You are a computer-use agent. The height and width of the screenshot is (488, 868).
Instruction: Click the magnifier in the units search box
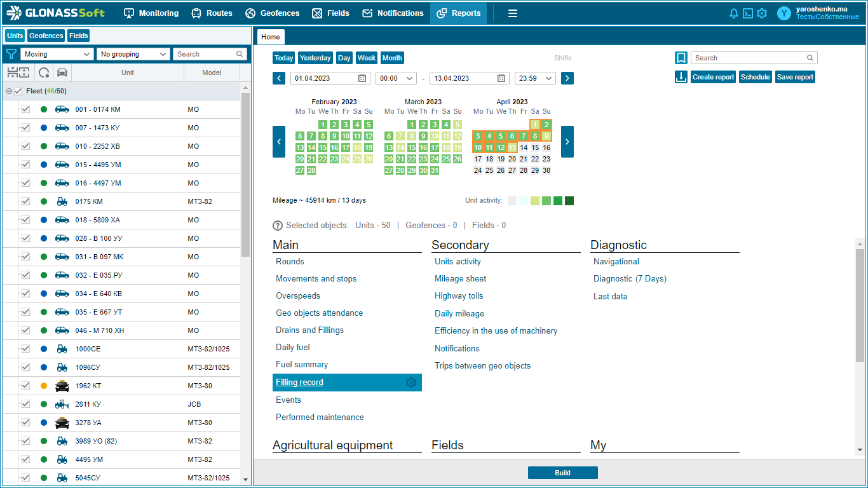point(240,54)
